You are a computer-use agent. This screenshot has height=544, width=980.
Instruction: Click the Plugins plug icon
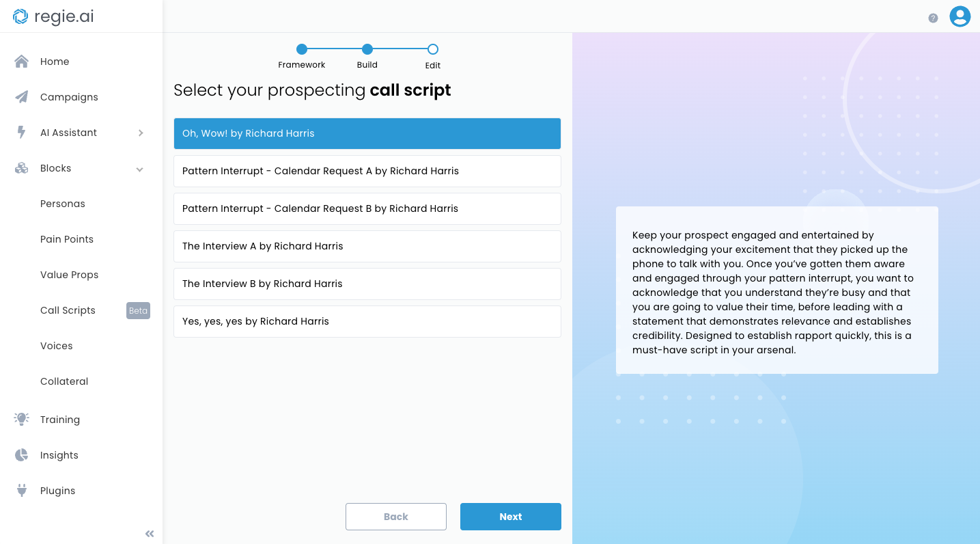[x=22, y=491]
